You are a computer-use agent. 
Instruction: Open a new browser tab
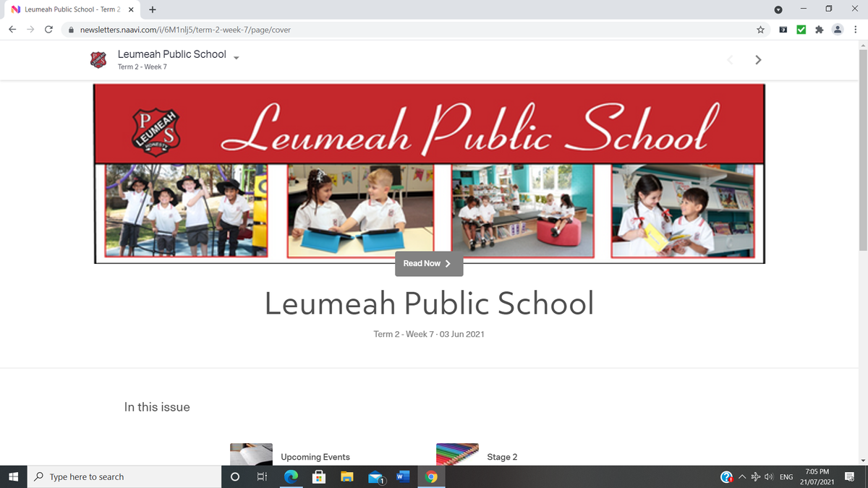[x=153, y=9]
